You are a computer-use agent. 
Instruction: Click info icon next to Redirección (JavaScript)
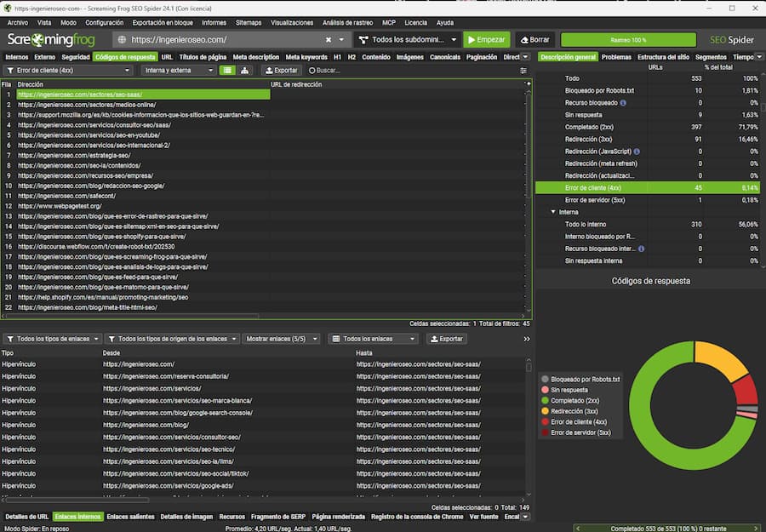(637, 152)
